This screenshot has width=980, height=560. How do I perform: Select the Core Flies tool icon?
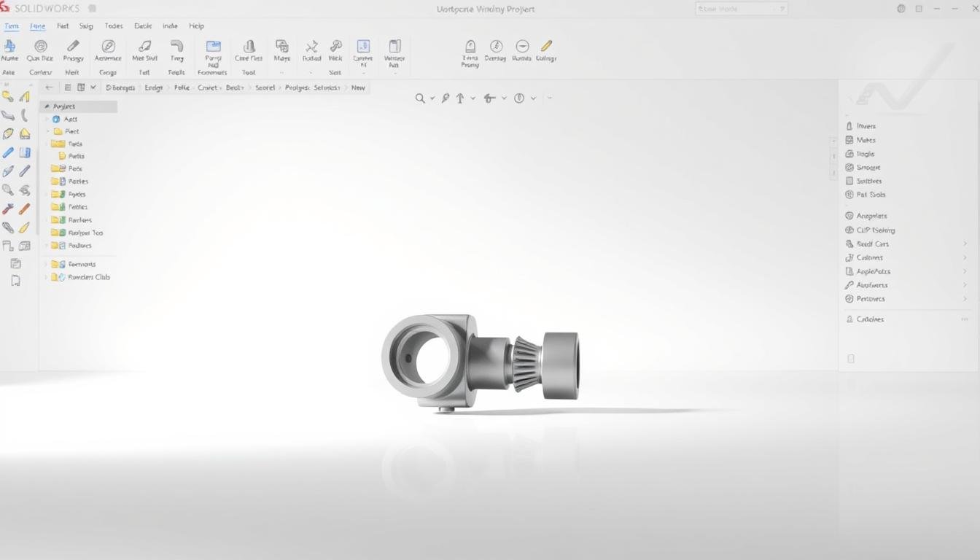tap(249, 47)
